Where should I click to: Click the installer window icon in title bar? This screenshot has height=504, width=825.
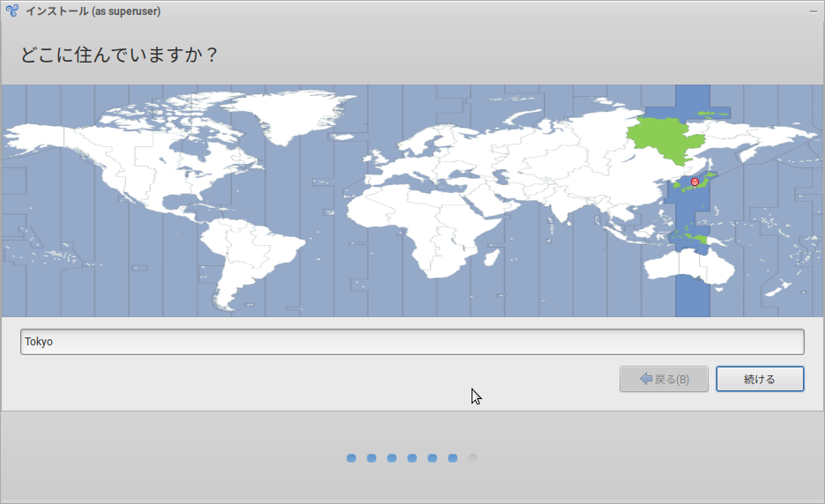(x=12, y=11)
